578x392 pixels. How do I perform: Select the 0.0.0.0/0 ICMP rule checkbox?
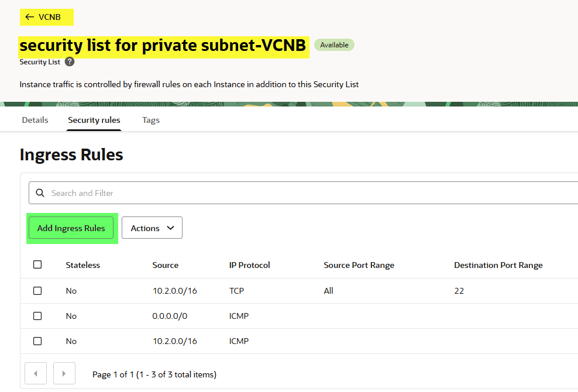(x=37, y=316)
